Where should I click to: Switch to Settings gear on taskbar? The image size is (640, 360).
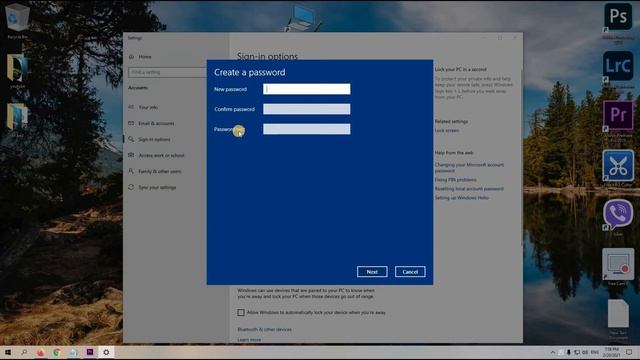coord(106,352)
